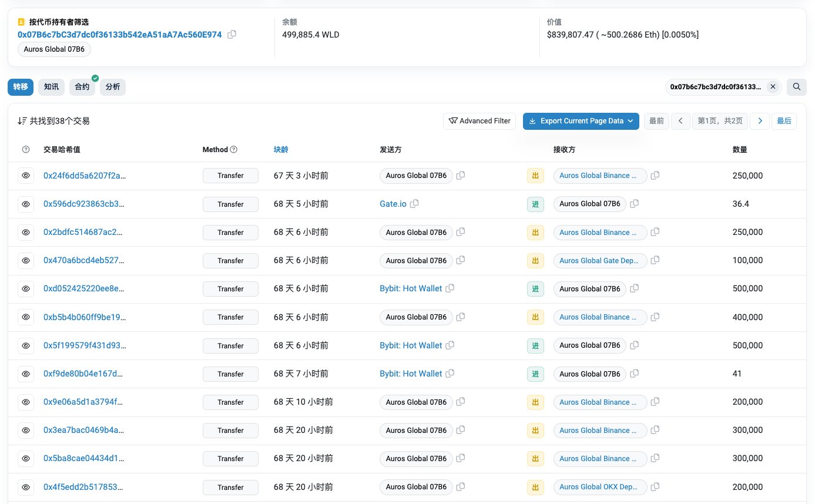The width and height of the screenshot is (815, 504).
Task: Open the Advanced Filter options
Action: click(x=479, y=121)
